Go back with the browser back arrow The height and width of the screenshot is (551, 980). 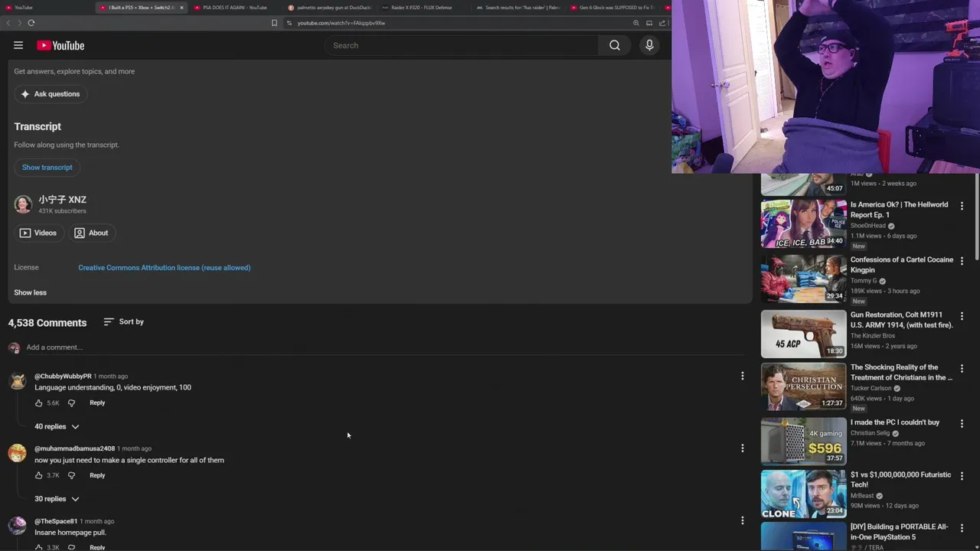(8, 23)
